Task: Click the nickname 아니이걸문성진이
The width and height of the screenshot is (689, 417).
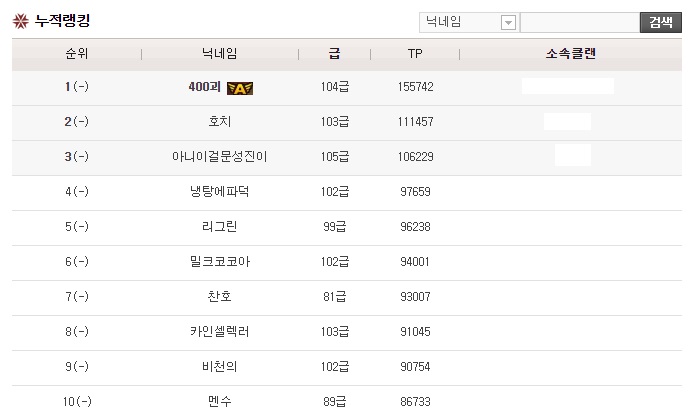Action: point(219,157)
